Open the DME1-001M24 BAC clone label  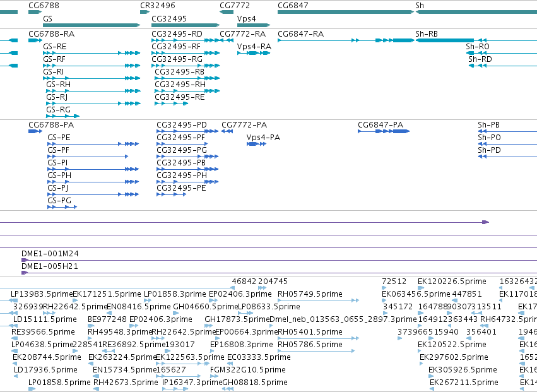click(50, 254)
